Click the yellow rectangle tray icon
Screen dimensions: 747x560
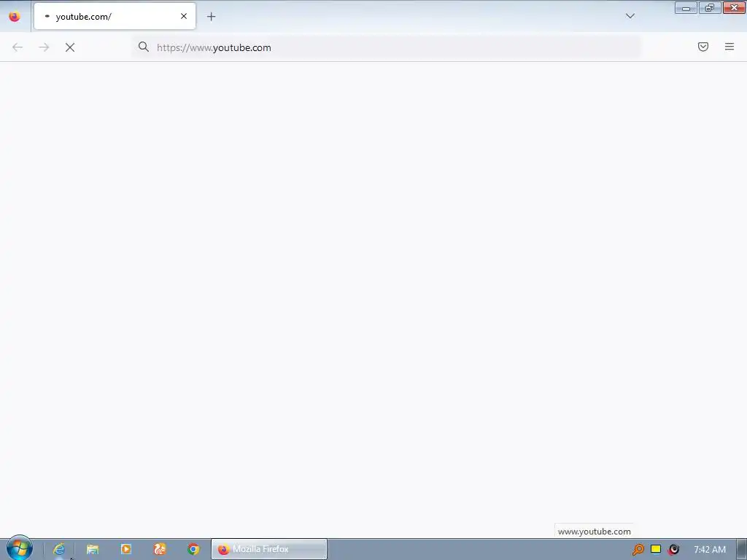[656, 549]
